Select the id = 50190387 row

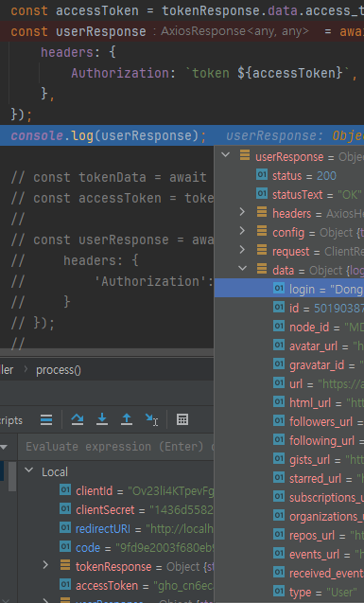tap(289, 308)
